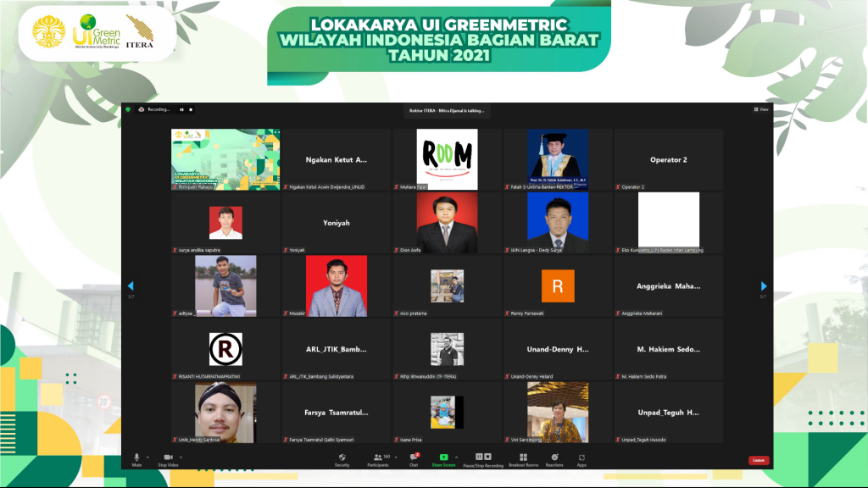Click the green Share Screen button
This screenshot has height=488, width=868.
pos(443,460)
